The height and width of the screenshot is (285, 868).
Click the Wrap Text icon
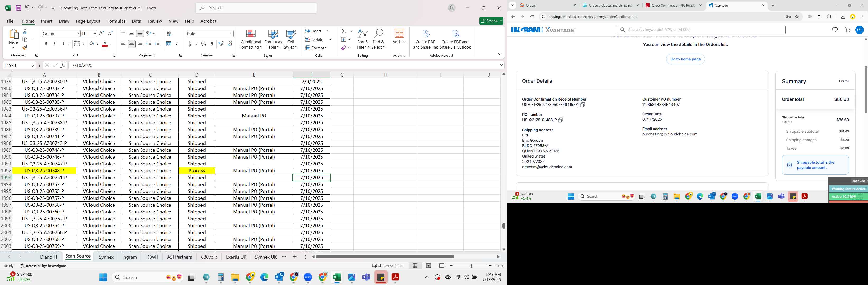(x=169, y=33)
